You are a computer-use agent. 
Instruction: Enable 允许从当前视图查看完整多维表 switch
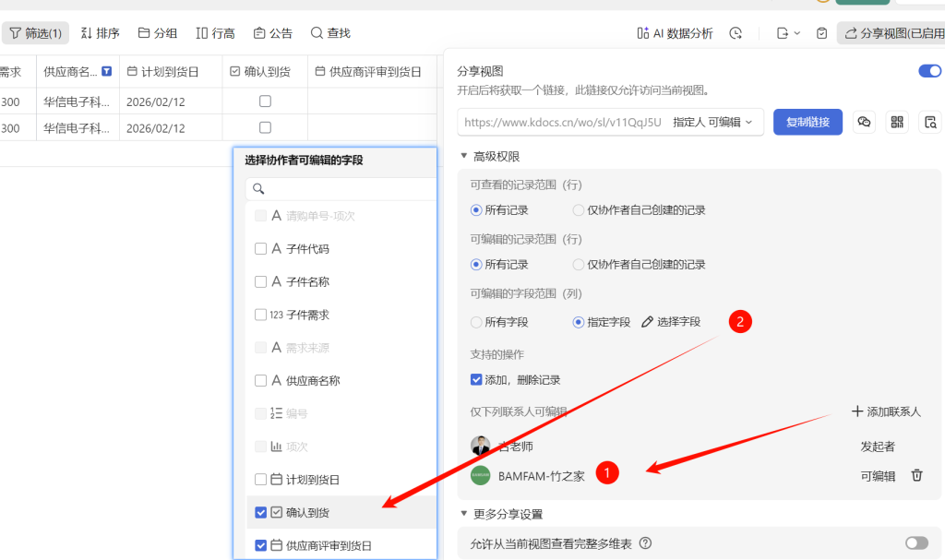[916, 543]
